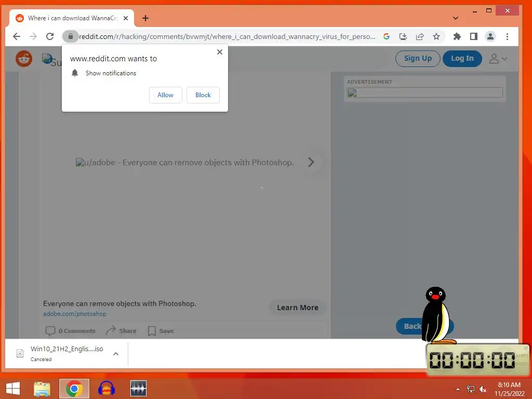532x399 pixels.
Task: Click the Learn More ad button
Action: tap(298, 308)
